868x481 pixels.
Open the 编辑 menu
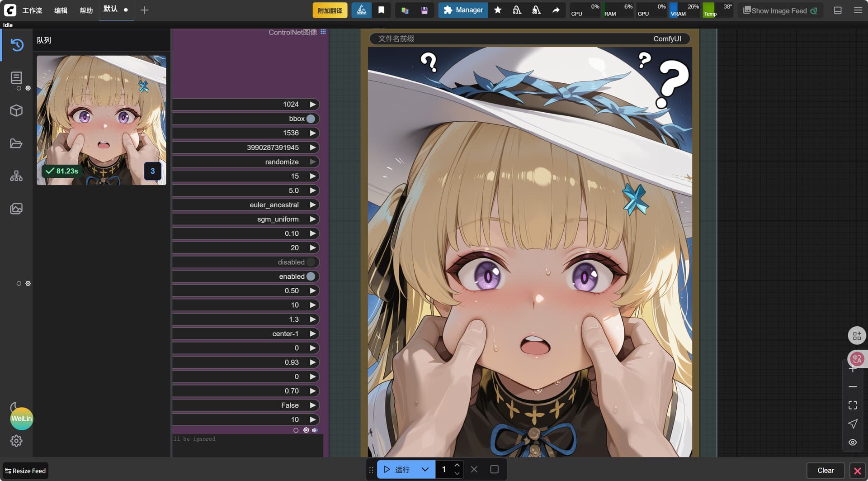coord(61,10)
